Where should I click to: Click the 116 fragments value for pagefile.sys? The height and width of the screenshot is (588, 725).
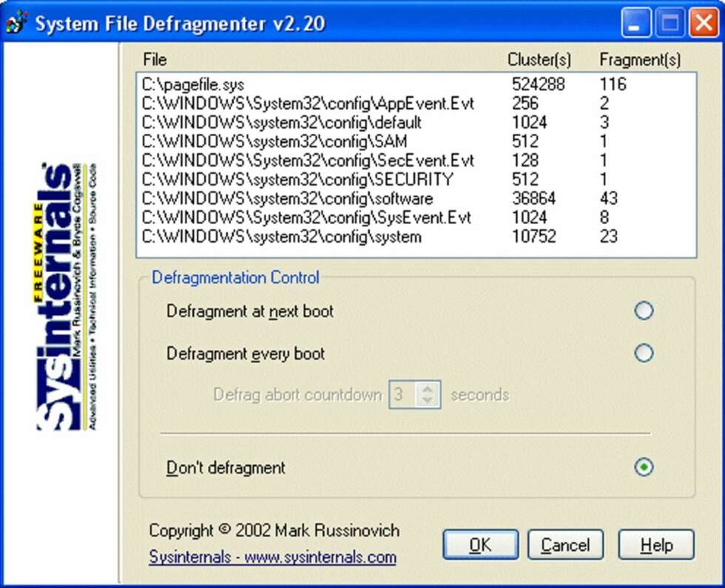(x=613, y=84)
